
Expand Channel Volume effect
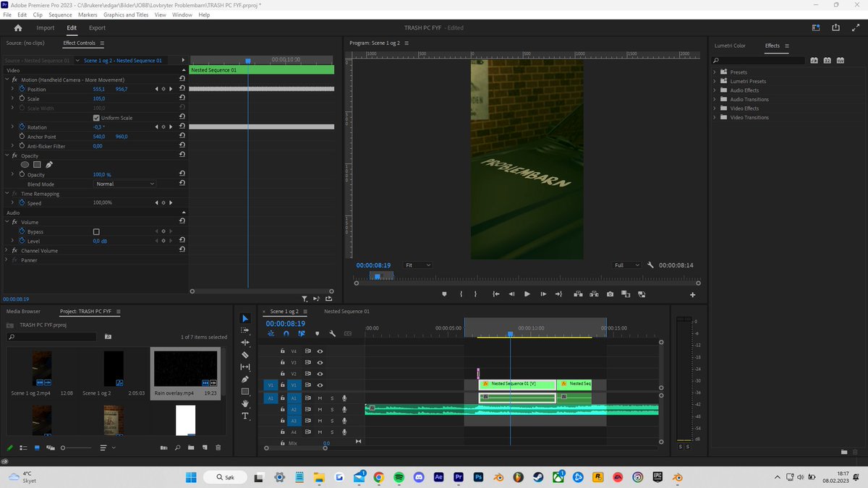(x=7, y=250)
